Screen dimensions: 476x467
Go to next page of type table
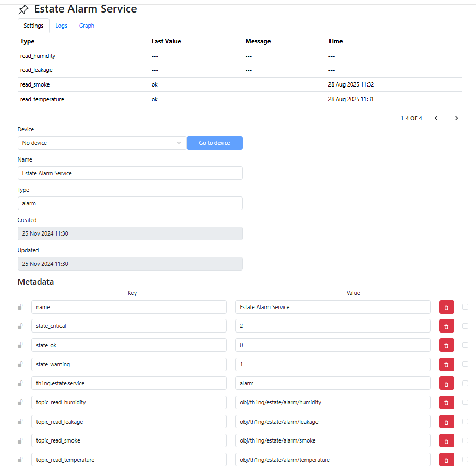pyautogui.click(x=456, y=118)
